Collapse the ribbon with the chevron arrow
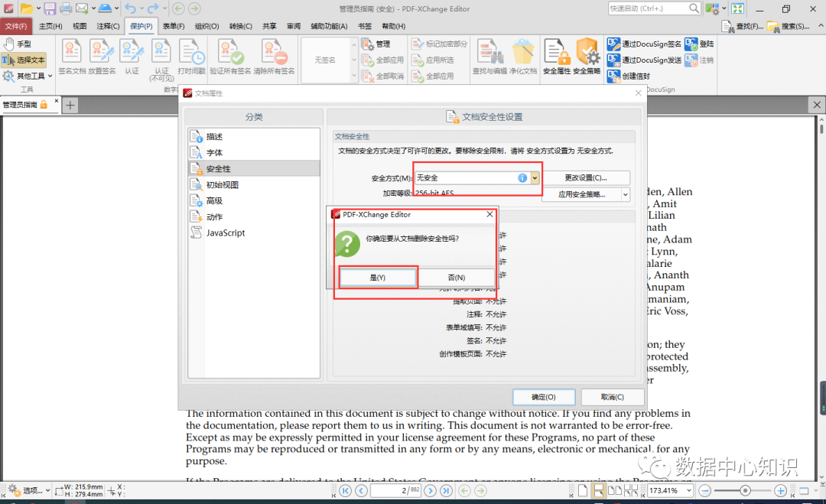826x504 pixels. [x=821, y=25]
